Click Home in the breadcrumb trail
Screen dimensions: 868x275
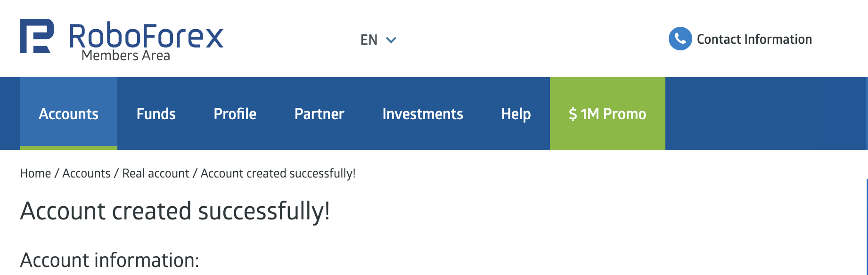[35, 173]
